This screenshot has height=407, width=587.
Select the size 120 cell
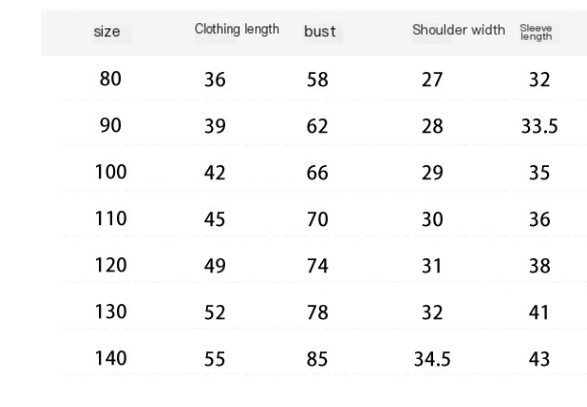coord(111,265)
